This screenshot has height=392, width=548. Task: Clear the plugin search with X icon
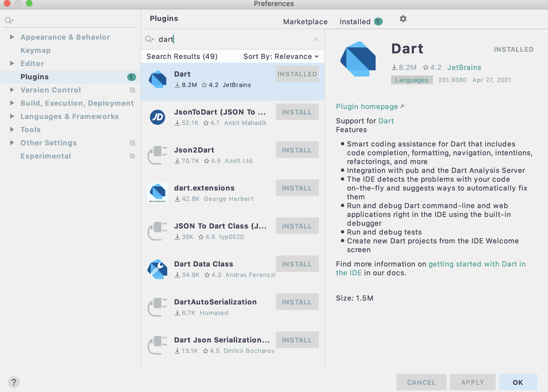316,39
